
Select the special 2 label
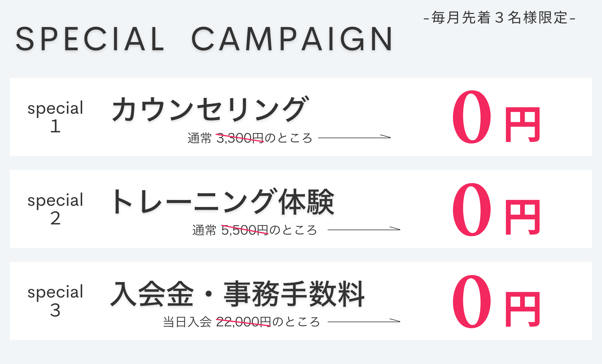[55, 209]
